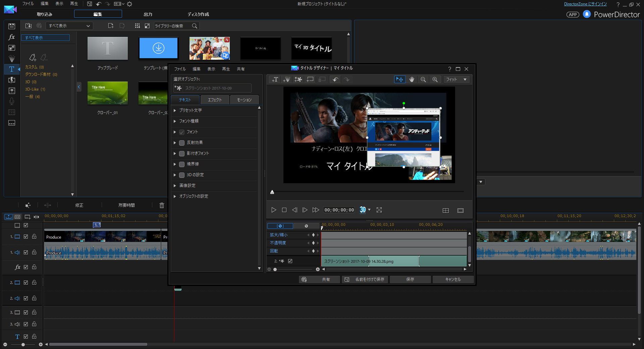Viewport: 644px width, 349px height.
Task: Open the フィット zoom dropdown
Action: [x=465, y=80]
